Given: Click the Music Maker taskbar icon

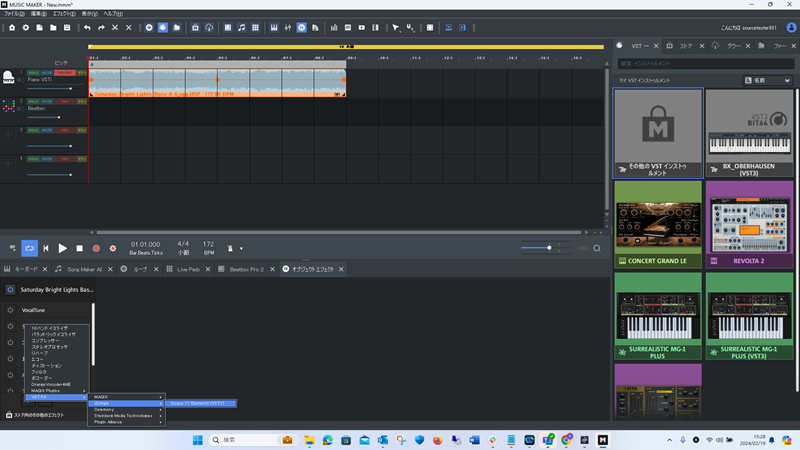Looking at the screenshot, I should [603, 440].
